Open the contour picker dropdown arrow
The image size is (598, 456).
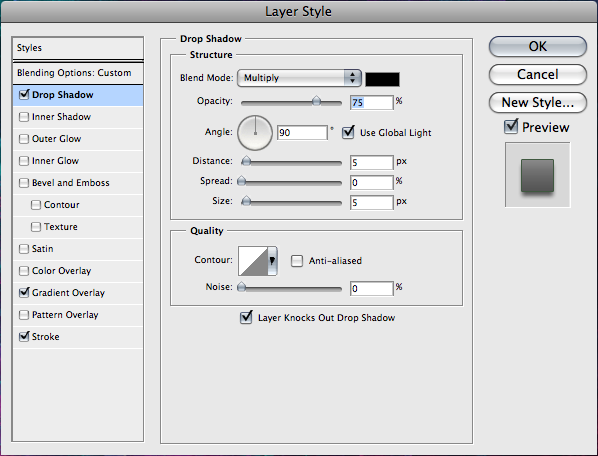[272, 261]
